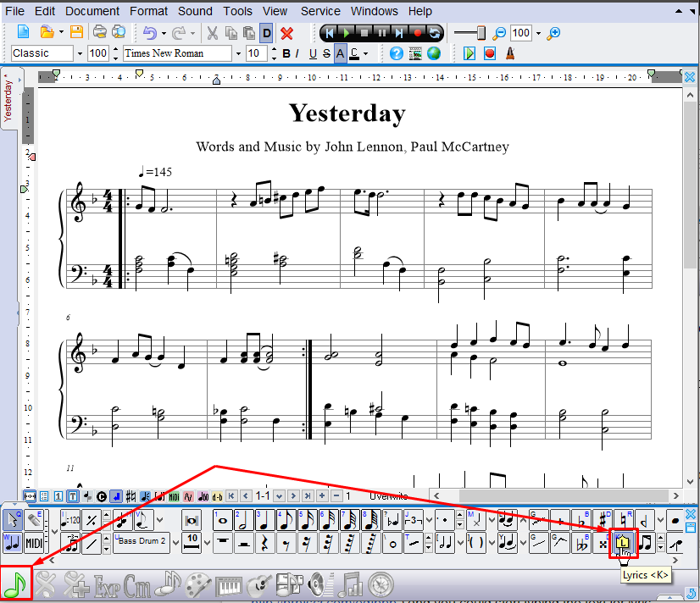Image resolution: width=700 pixels, height=603 pixels.
Task: Open the Times New Roman font dropdown
Action: (238, 53)
